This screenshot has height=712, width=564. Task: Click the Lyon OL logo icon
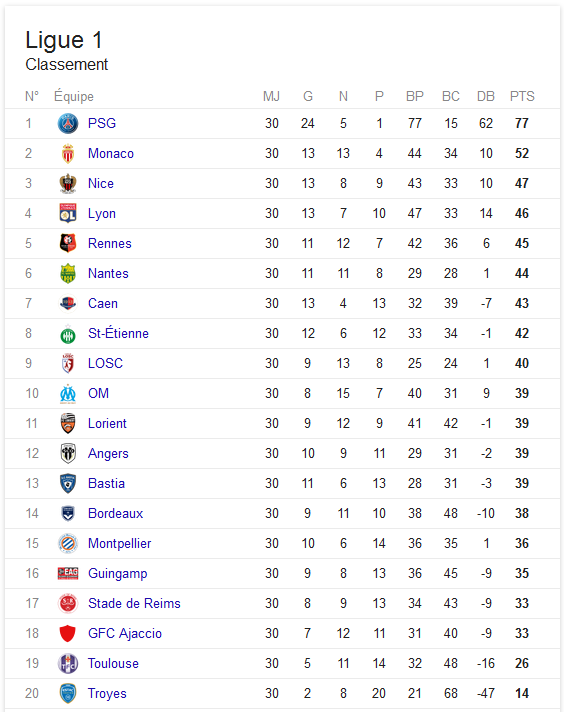[x=68, y=213]
